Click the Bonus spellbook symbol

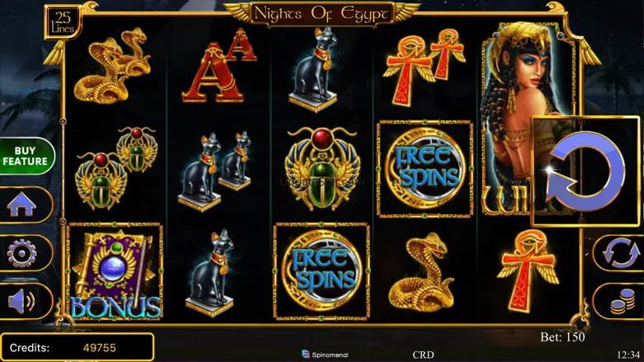pyautogui.click(x=115, y=271)
